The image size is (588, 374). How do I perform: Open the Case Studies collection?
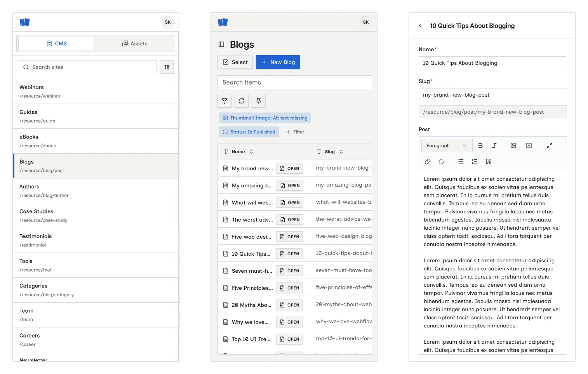click(x=96, y=216)
